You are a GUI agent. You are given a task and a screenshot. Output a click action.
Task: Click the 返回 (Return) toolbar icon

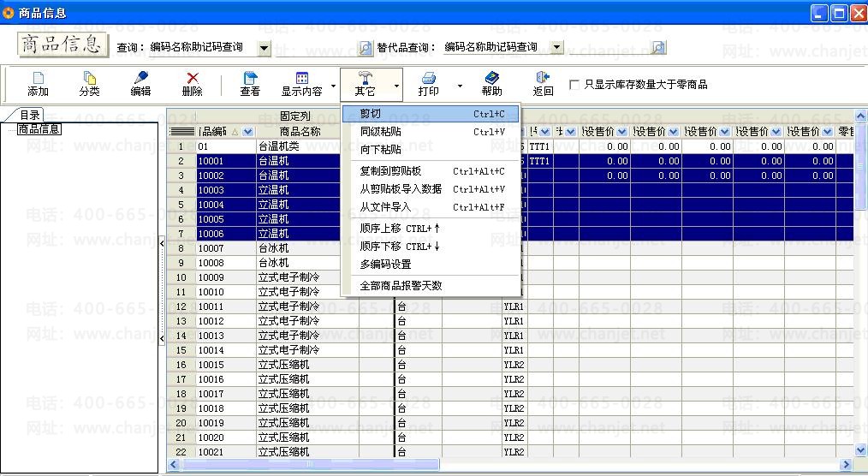(x=543, y=84)
